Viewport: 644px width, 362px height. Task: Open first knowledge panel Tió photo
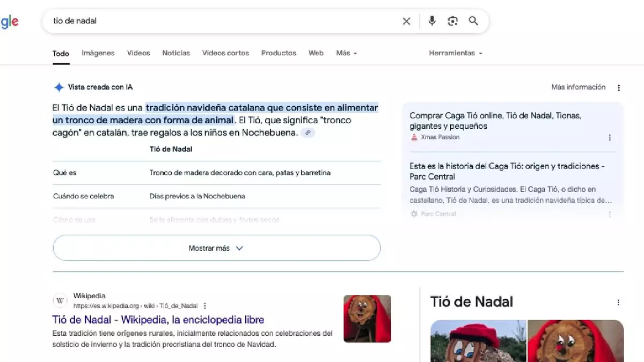coord(478,341)
